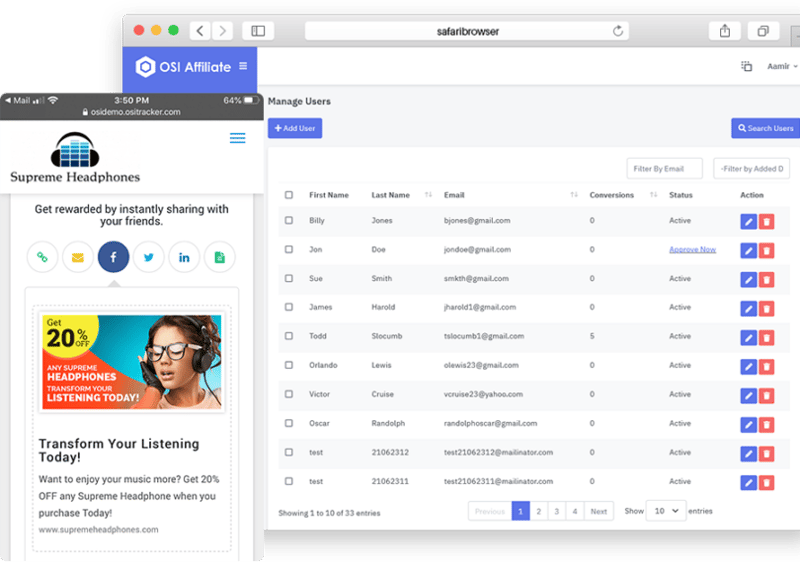Screen dimensions: 800x562
Task: Check the box for Oscar Randolph
Action: [289, 423]
